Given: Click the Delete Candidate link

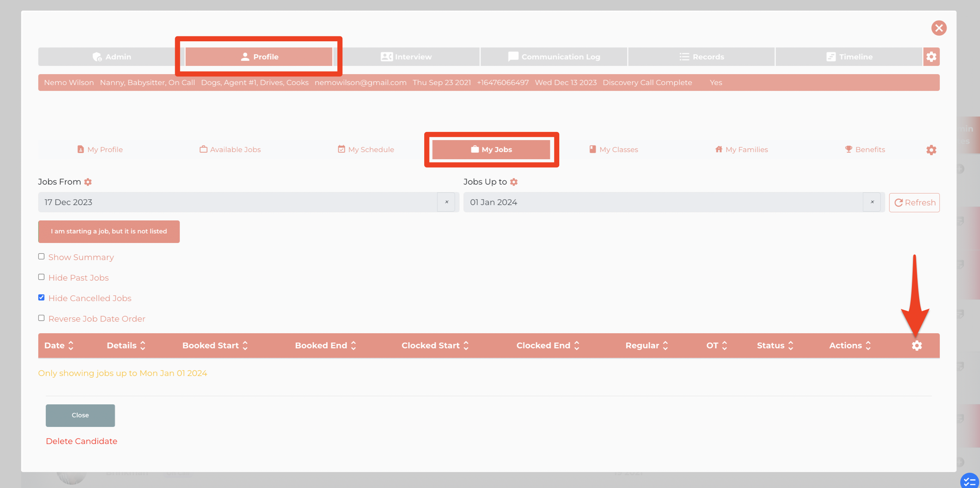Looking at the screenshot, I should pyautogui.click(x=81, y=441).
